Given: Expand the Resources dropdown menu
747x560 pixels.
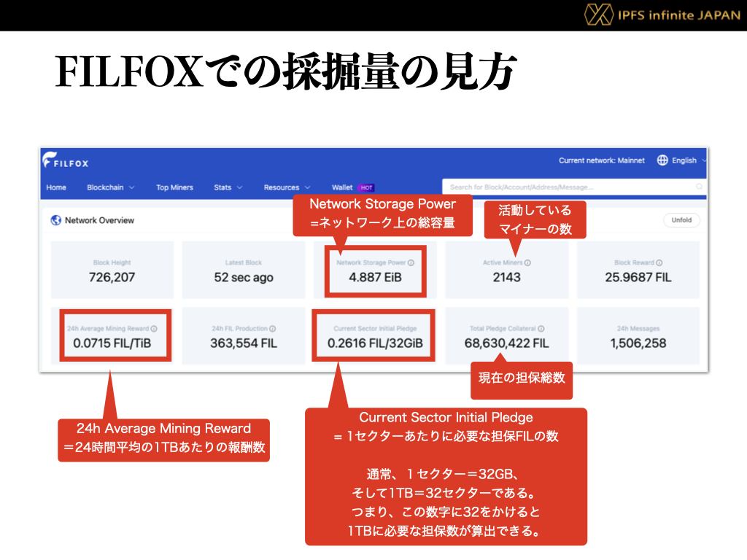Looking at the screenshot, I should pyautogui.click(x=287, y=187).
